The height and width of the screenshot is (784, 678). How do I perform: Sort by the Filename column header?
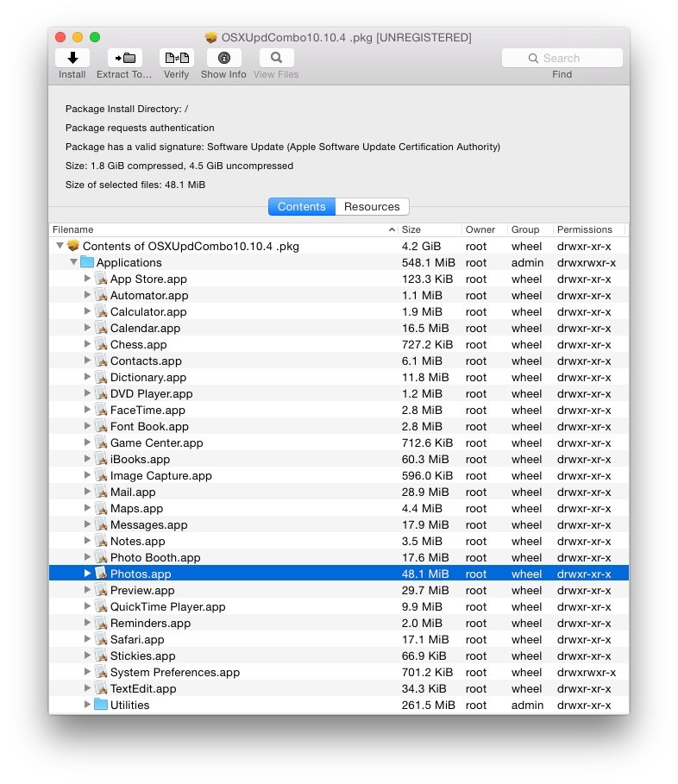coord(223,229)
